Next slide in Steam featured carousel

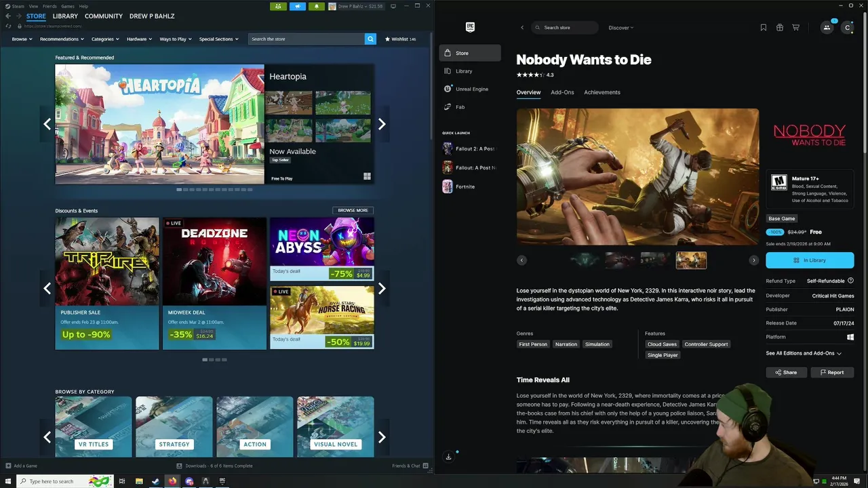pyautogui.click(x=382, y=124)
